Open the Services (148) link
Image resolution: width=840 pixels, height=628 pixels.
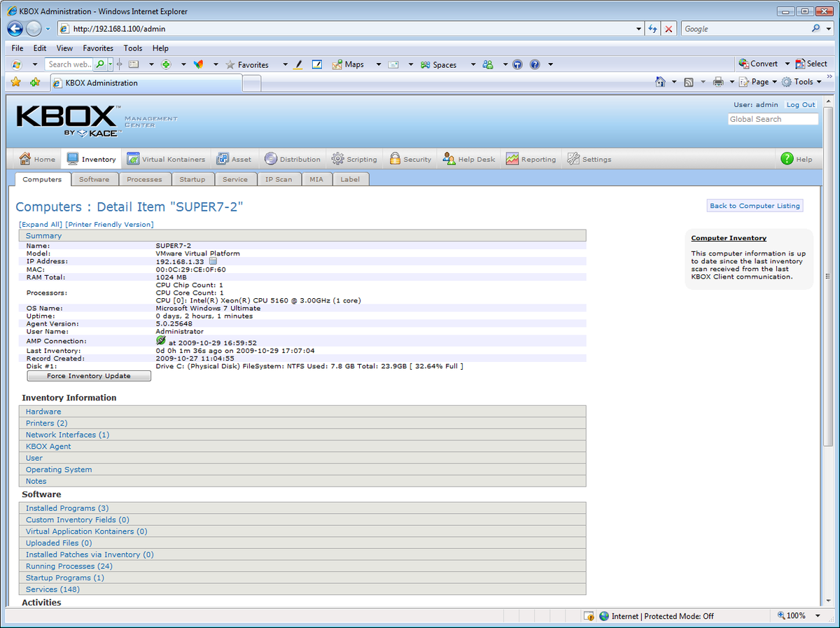click(x=52, y=589)
